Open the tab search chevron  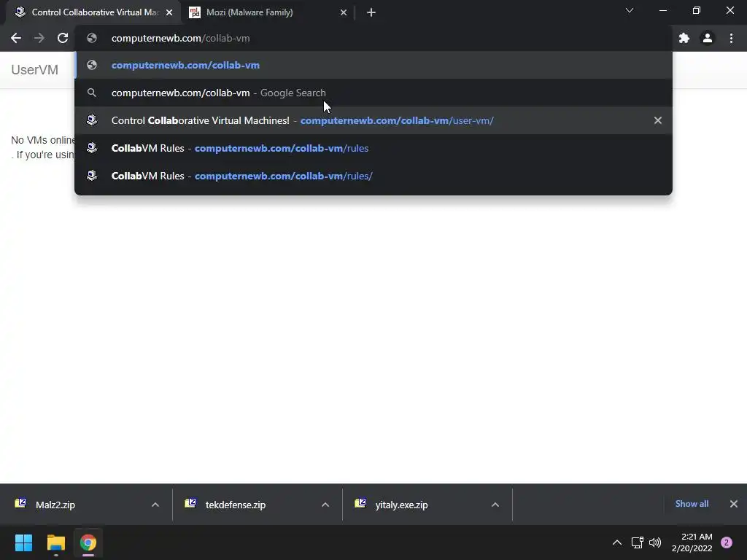630,10
